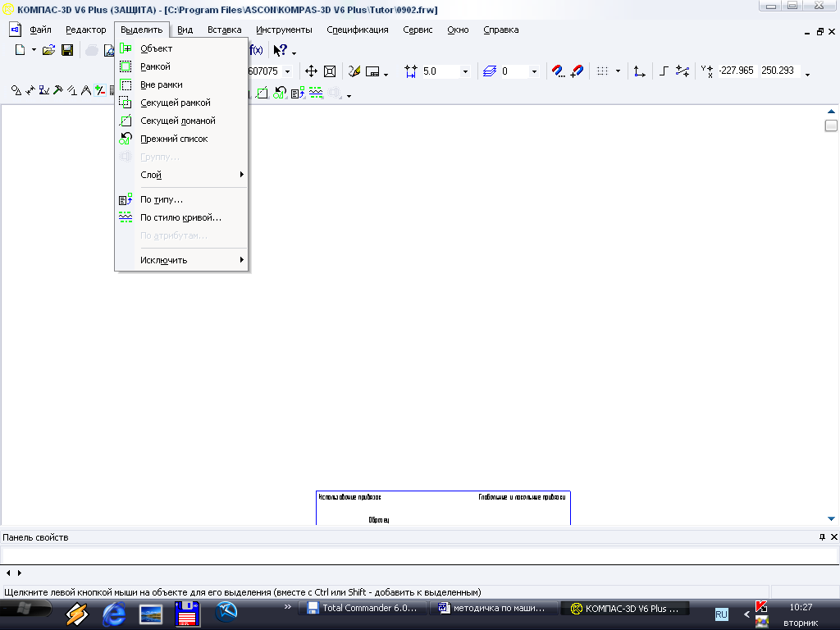
Task: Click the X coordinate field -227.965
Action: point(737,71)
